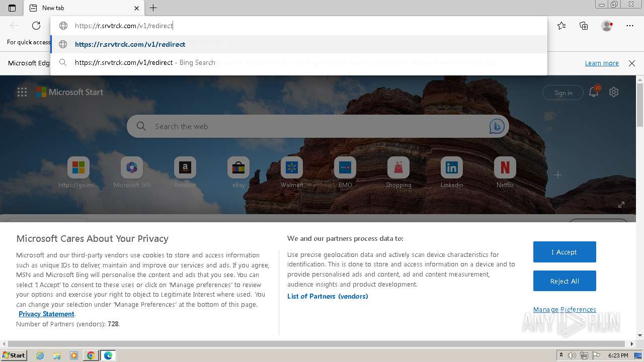Click the 6:23 PM taskbar clock
This screenshot has width=644, height=362.
point(618,355)
